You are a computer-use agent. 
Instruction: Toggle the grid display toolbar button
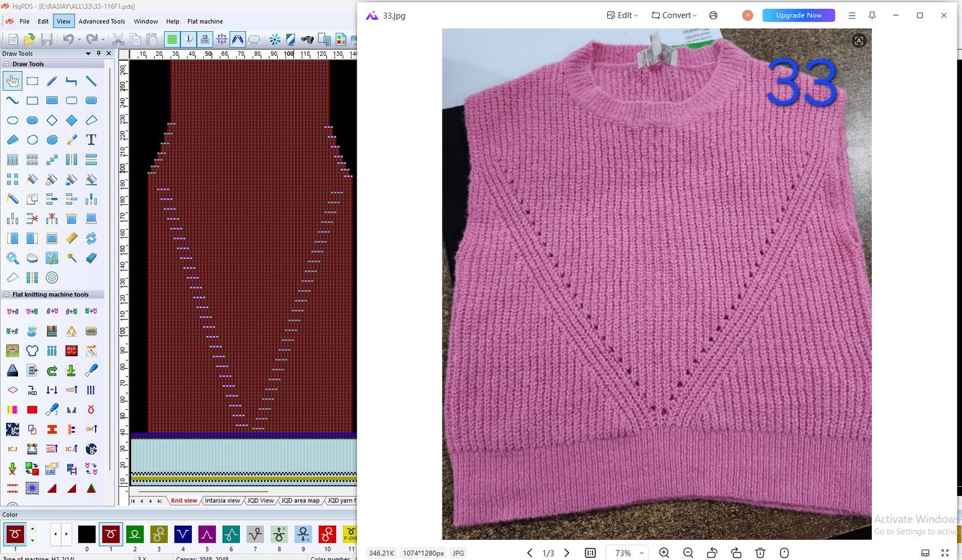coord(172,40)
